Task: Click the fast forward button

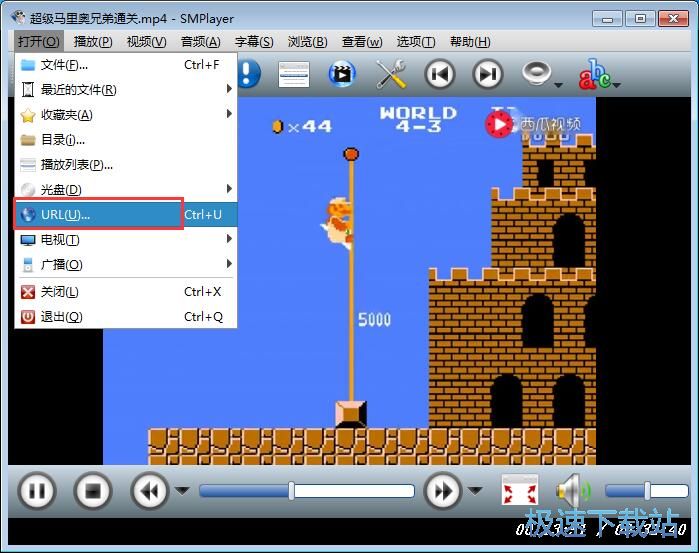Action: click(x=443, y=491)
